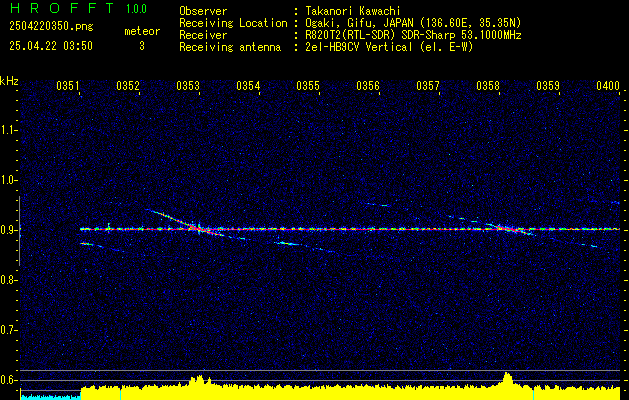Click the 0.9 kHz frequency label
629x400 pixels.
9,230
